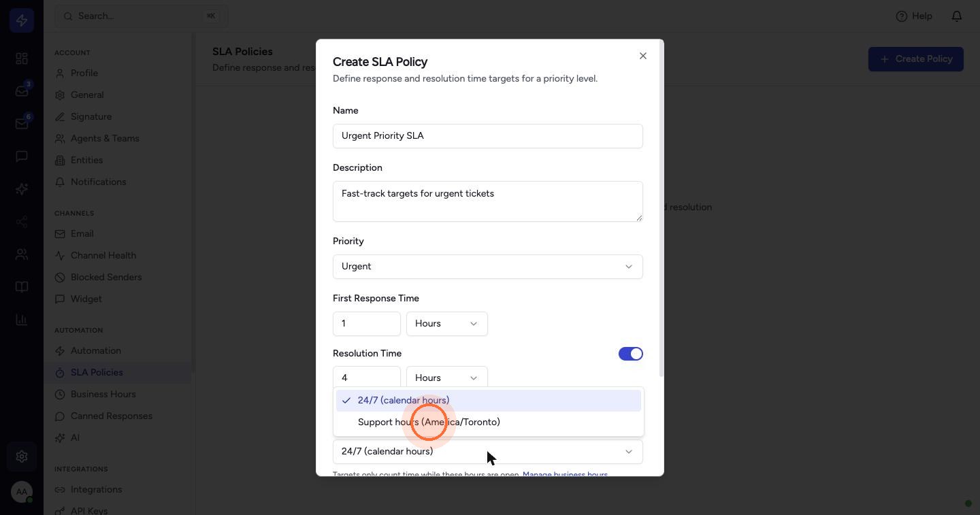Viewport: 980px width, 515px height.
Task: Open the sparkle AI icon in left rail
Action: pos(22,189)
